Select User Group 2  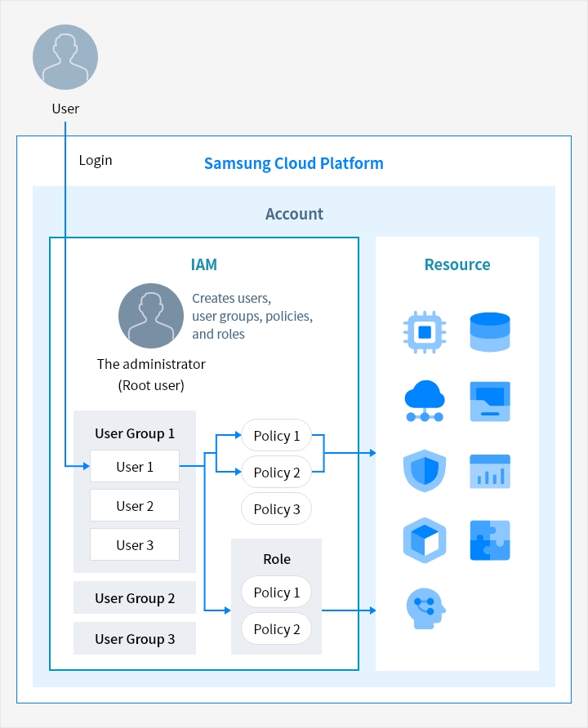pos(135,597)
